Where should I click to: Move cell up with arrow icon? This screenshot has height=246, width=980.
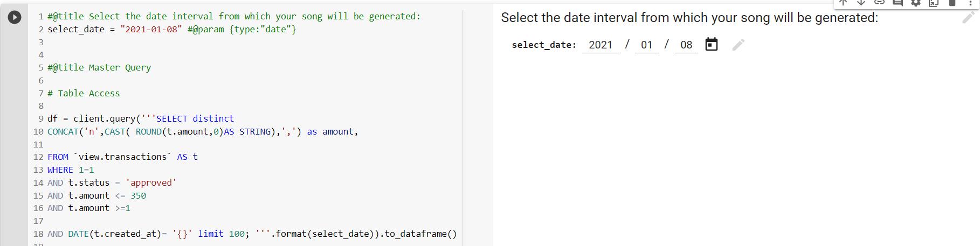pyautogui.click(x=843, y=3)
